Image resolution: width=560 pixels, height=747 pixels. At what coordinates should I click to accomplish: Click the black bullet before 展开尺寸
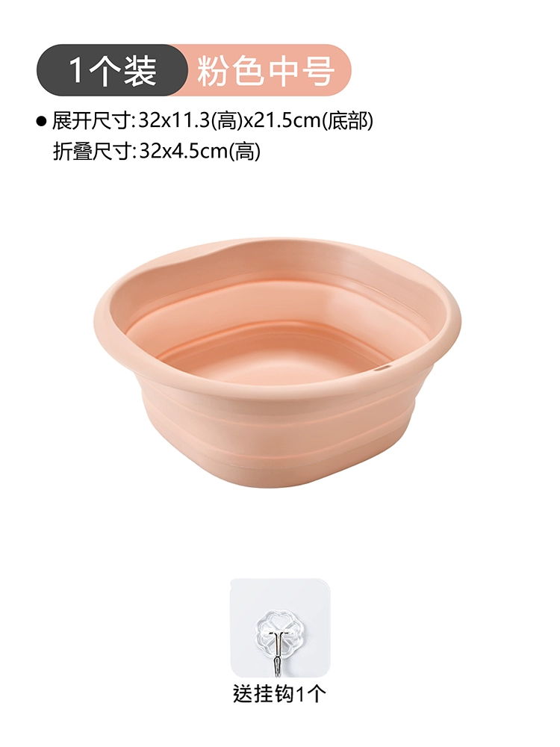(41, 122)
